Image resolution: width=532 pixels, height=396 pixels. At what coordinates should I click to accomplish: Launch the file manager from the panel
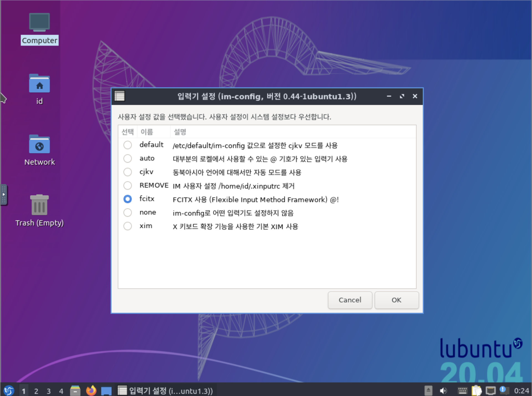pyautogui.click(x=75, y=390)
